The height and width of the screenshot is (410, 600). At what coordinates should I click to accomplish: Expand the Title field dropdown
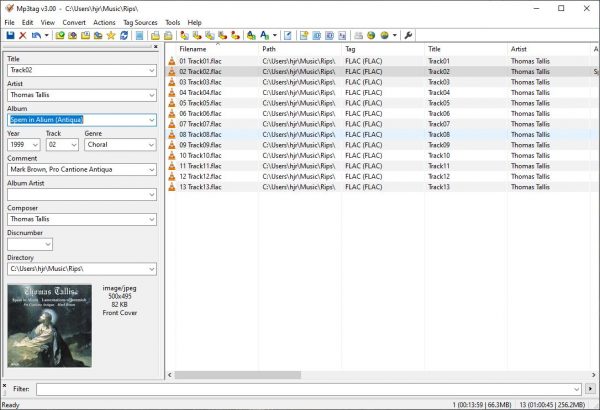(152, 70)
